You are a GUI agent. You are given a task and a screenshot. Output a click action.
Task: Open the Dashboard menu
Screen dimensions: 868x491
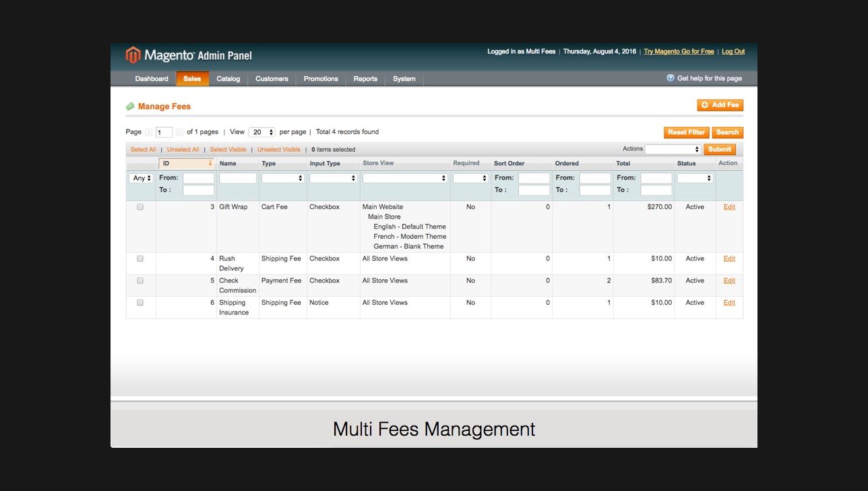(x=152, y=79)
